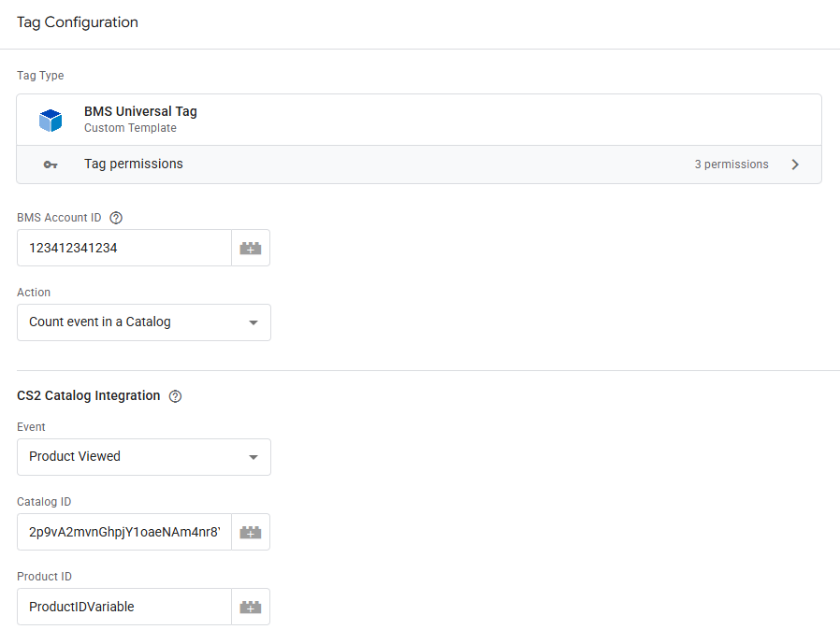Choose a variable using the Product ID picker icon
The height and width of the screenshot is (644, 840).
coord(250,607)
